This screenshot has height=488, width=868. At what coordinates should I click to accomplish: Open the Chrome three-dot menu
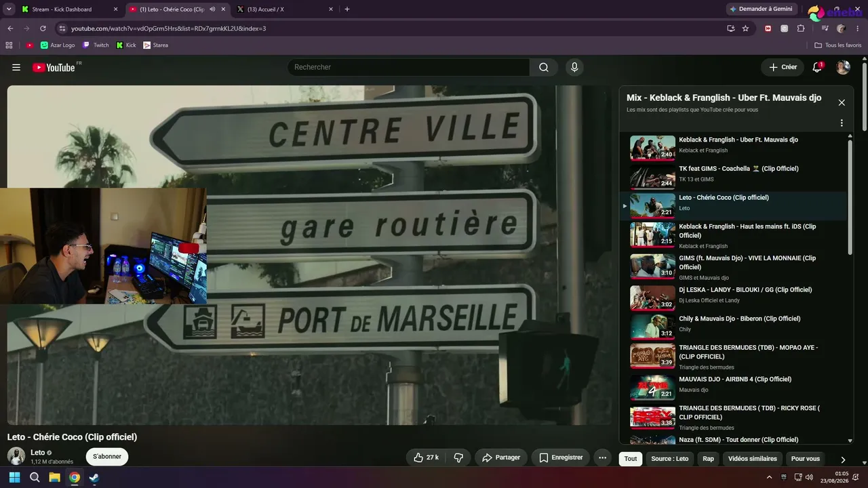pyautogui.click(x=858, y=28)
